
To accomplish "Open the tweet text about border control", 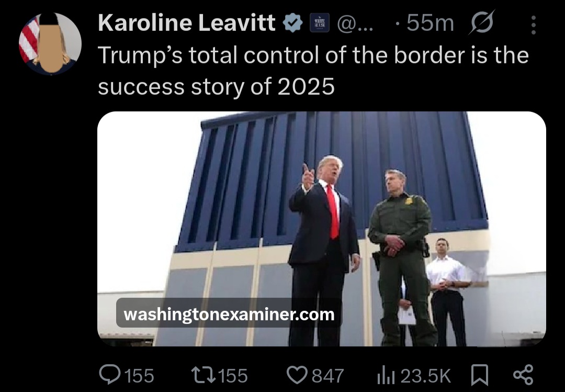I will point(313,71).
